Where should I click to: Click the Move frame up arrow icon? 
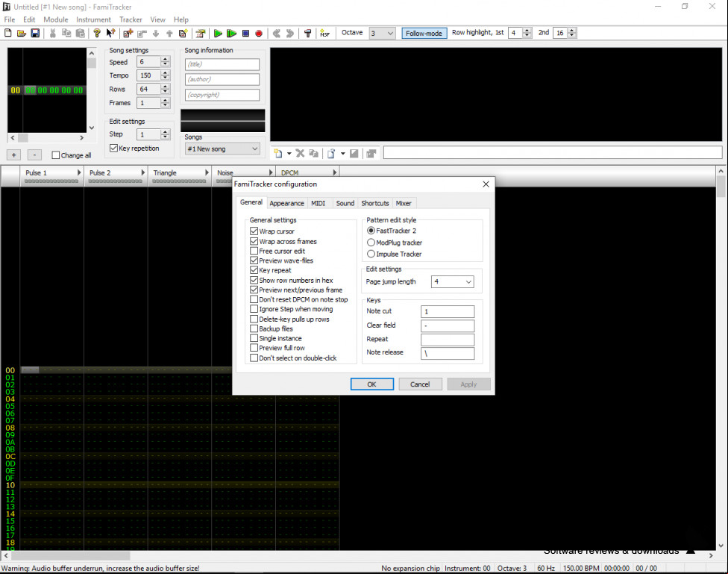[169, 33]
